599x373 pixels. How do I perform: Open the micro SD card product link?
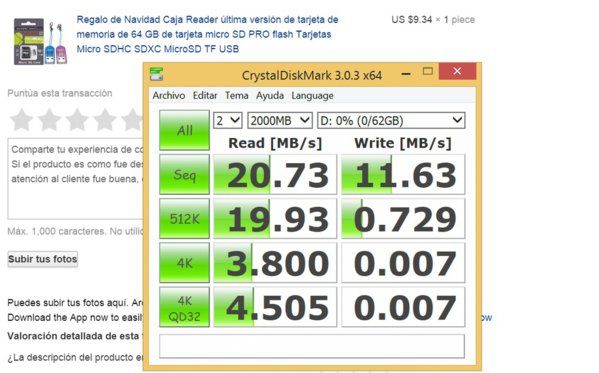(207, 34)
